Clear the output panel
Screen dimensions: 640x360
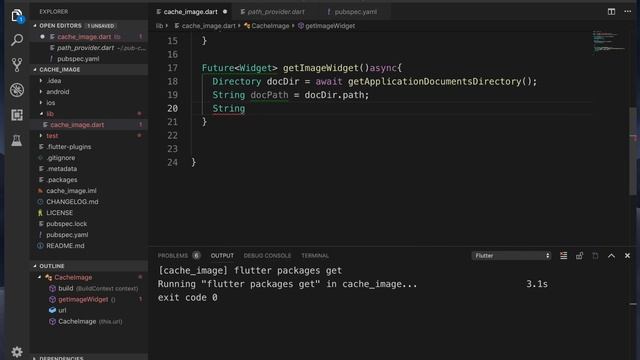click(563, 256)
